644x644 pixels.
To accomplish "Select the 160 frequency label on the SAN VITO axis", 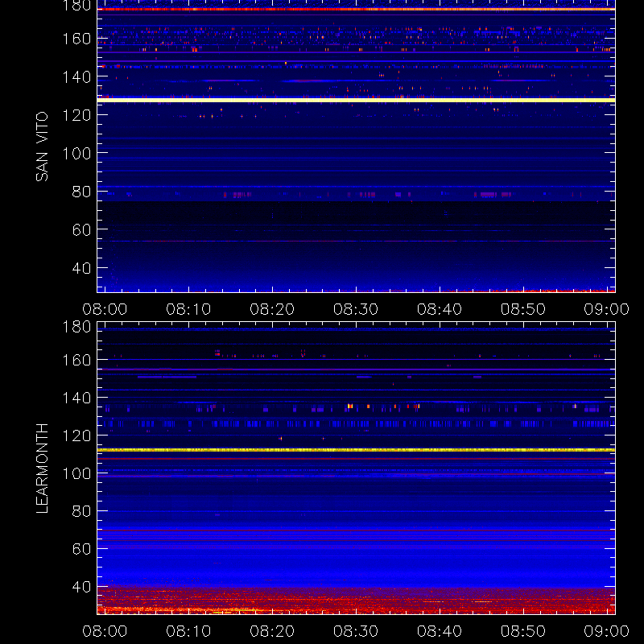I will tap(76, 39).
